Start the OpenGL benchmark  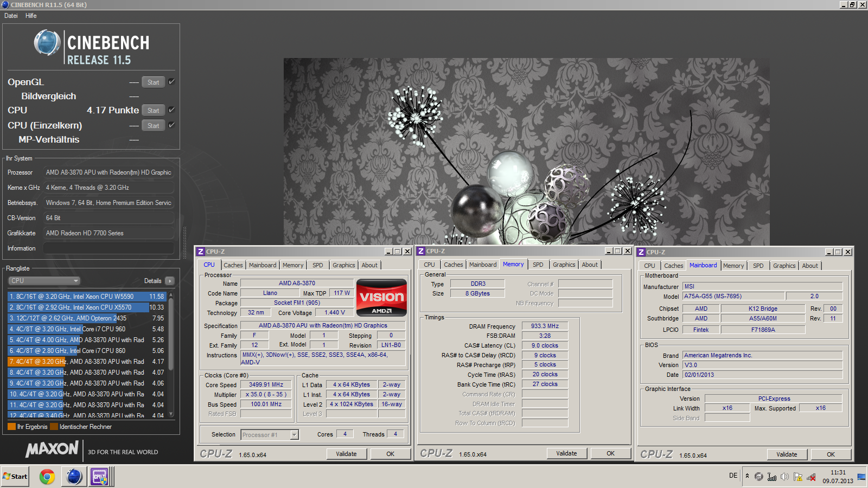(x=153, y=82)
